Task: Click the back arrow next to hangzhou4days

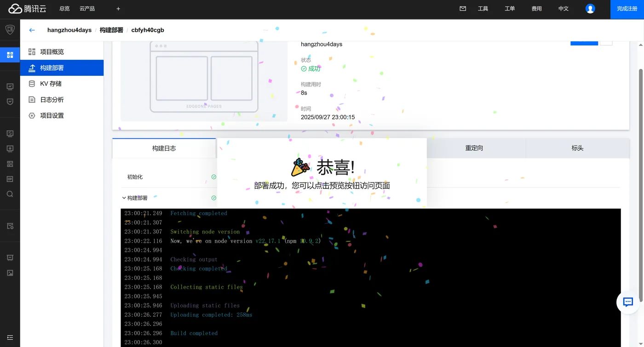Action: (31, 30)
